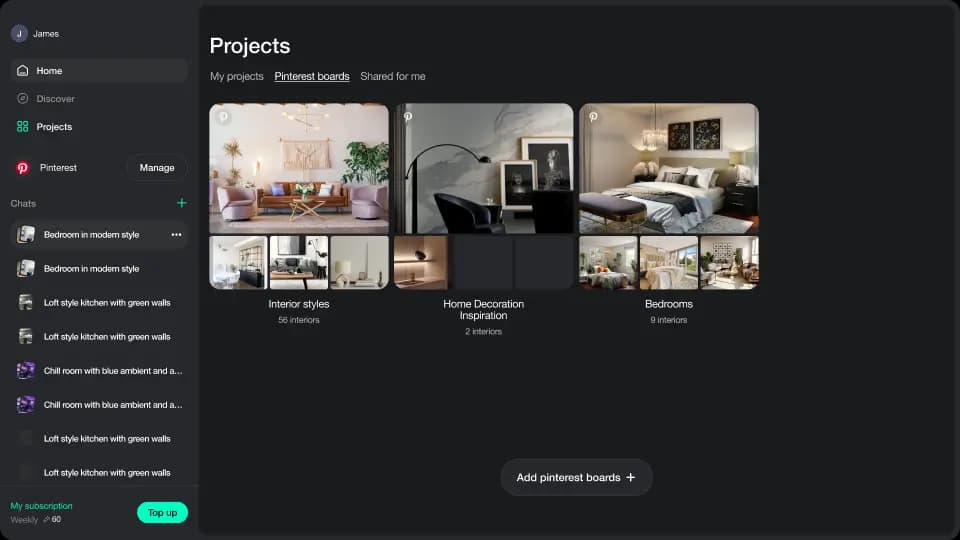The height and width of the screenshot is (540, 960).
Task: Open the second Bedroom in modern style chat
Action: (x=99, y=269)
